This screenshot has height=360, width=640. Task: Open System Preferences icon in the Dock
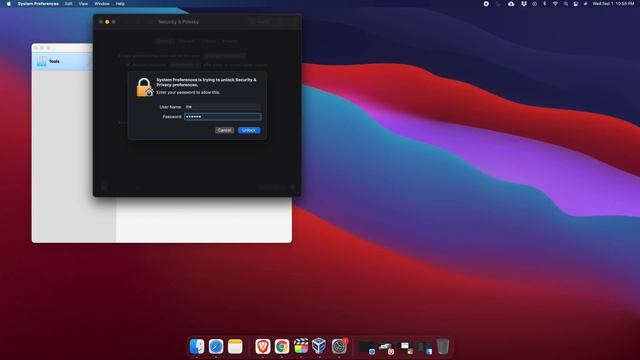[x=339, y=347]
